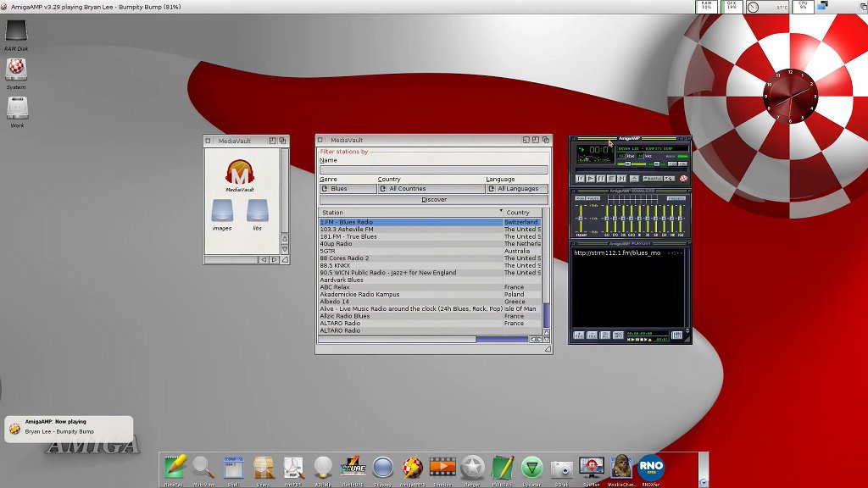Select Aardvark Blues station

pos(430,280)
